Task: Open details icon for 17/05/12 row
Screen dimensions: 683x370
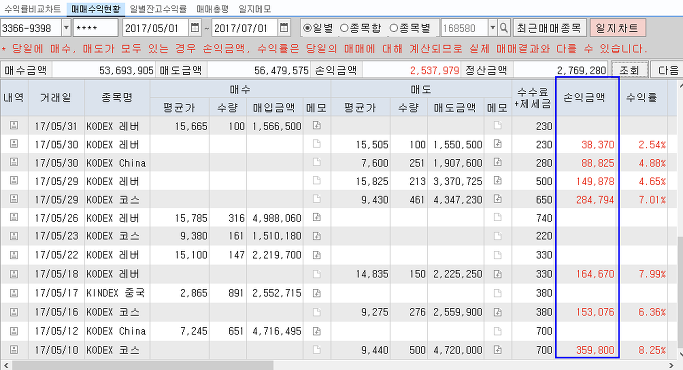Action: (x=14, y=331)
